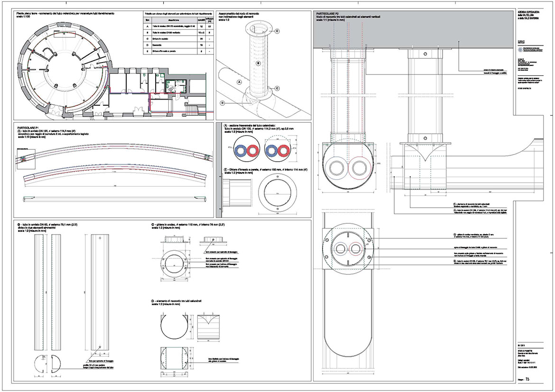The height and width of the screenshot is (392, 555).
Task: Click the upper callout C on the axonometric
Action: tap(277, 31)
